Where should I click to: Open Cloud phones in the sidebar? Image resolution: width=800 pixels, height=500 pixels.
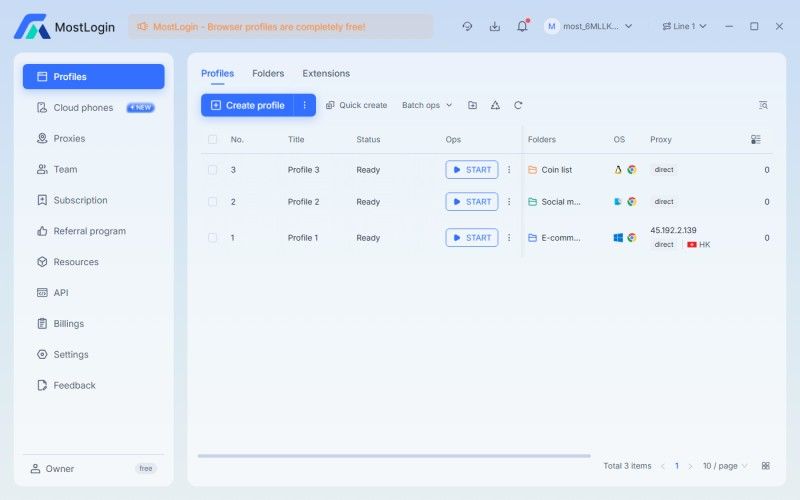(x=84, y=108)
